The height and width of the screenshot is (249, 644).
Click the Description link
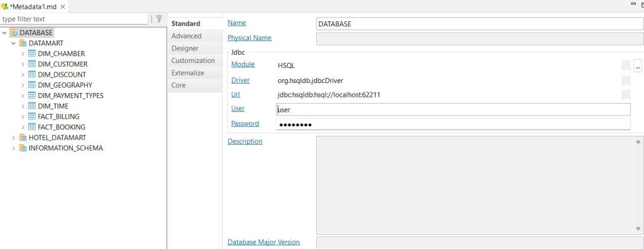pyautogui.click(x=245, y=141)
